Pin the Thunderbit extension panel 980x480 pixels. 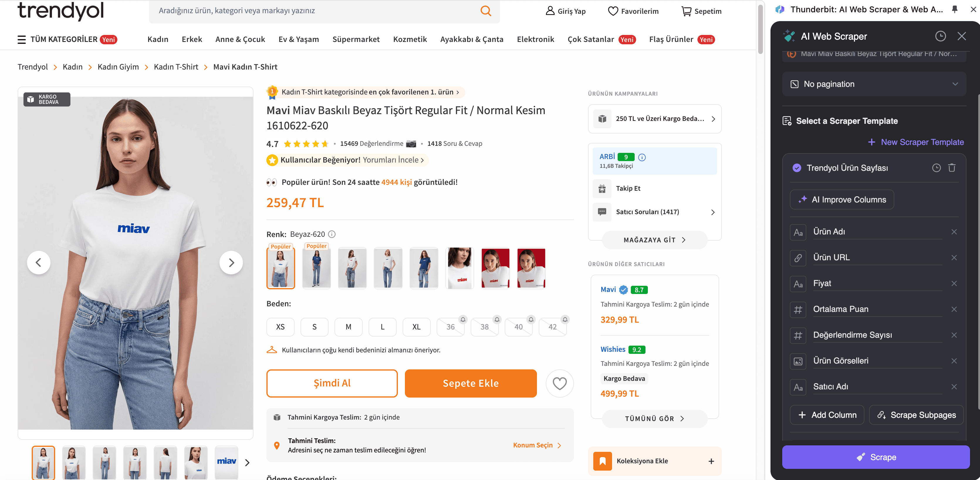click(x=954, y=9)
